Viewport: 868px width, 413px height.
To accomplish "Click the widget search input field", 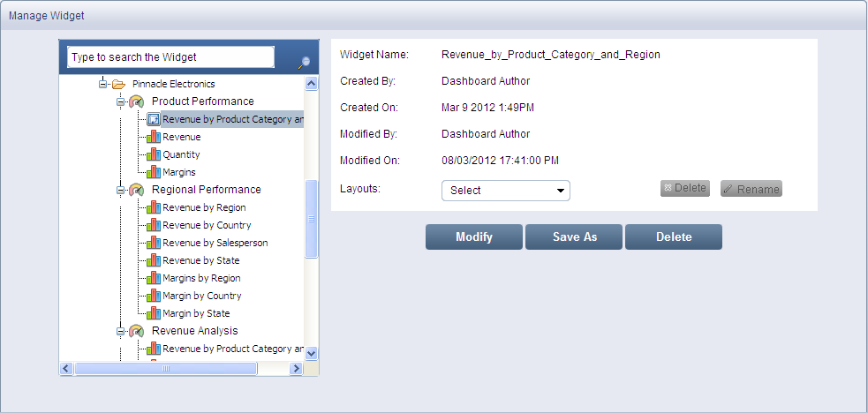I will 171,57.
